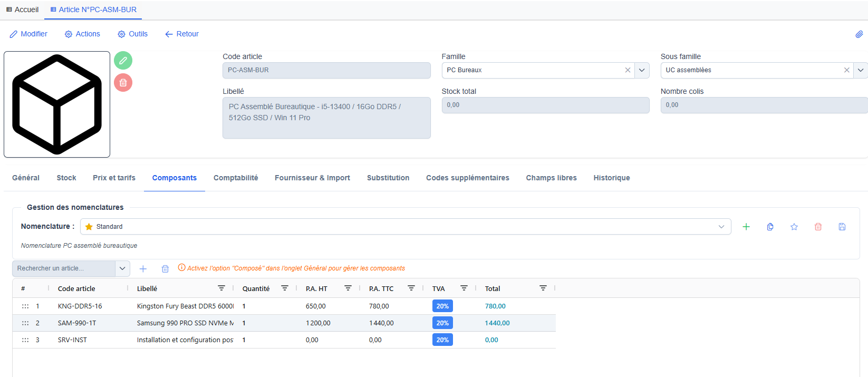Save the nomenclature with floppy disk icon

[842, 227]
